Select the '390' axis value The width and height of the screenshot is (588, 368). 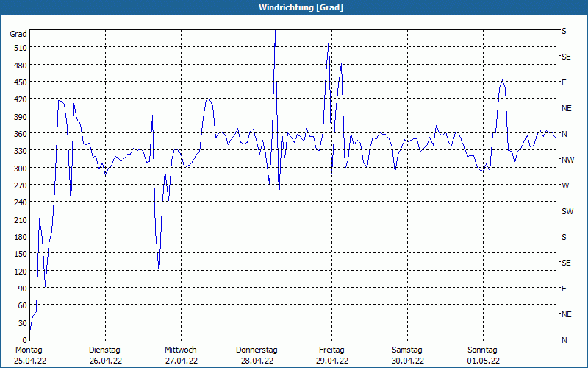coord(21,117)
